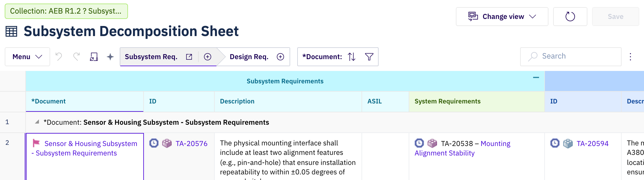Click the sparkle AI assistant icon
This screenshot has height=180, width=644.
click(110, 57)
